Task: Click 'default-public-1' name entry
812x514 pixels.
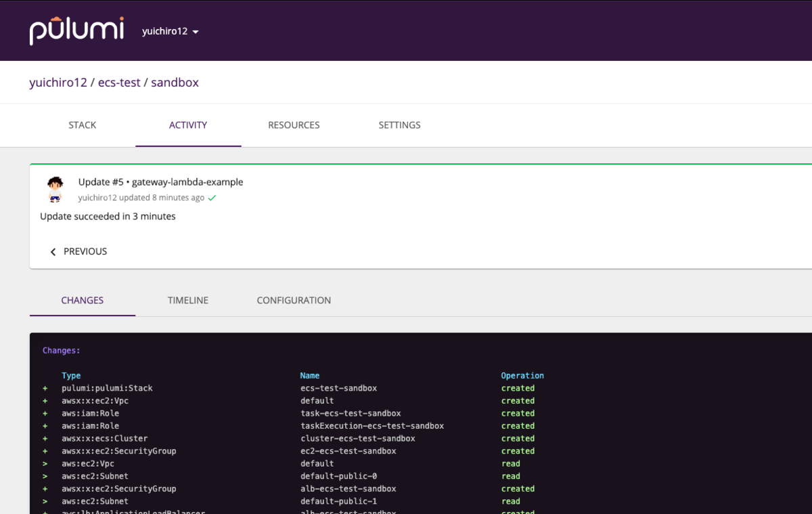Action: [x=338, y=501]
